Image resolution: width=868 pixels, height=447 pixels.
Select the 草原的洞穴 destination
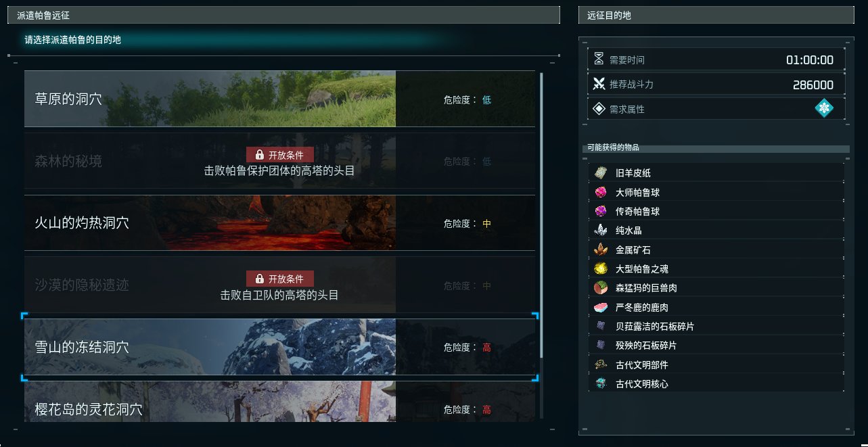click(x=279, y=99)
